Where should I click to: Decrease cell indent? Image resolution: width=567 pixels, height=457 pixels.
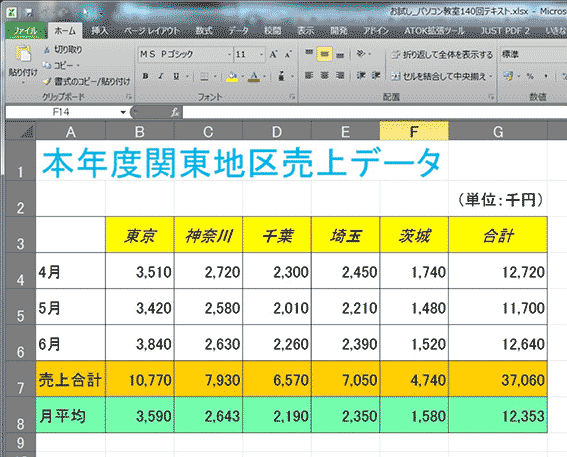point(361,76)
